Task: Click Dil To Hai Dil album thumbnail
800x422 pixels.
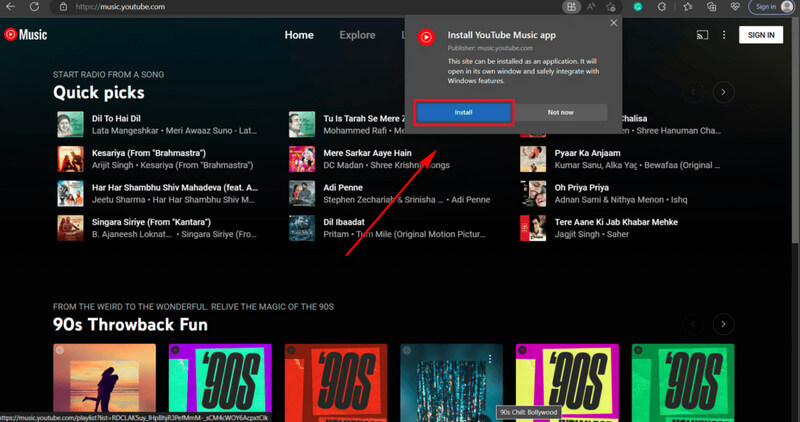Action: click(x=70, y=125)
